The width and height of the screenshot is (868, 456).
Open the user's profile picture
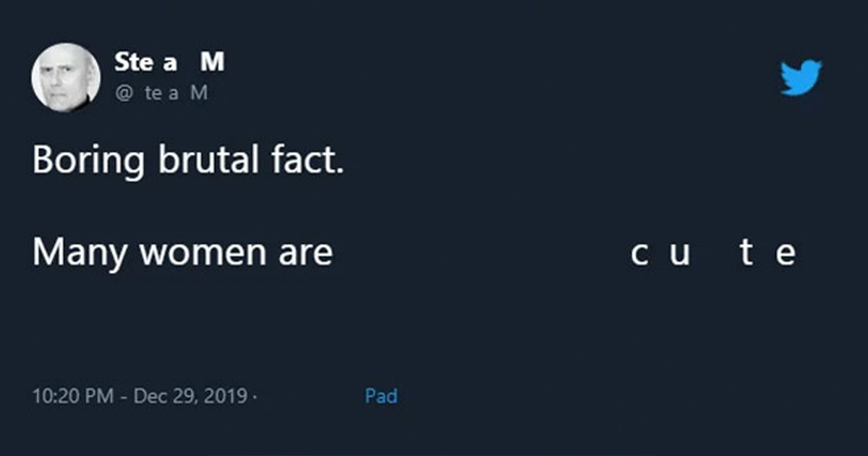pos(65,75)
